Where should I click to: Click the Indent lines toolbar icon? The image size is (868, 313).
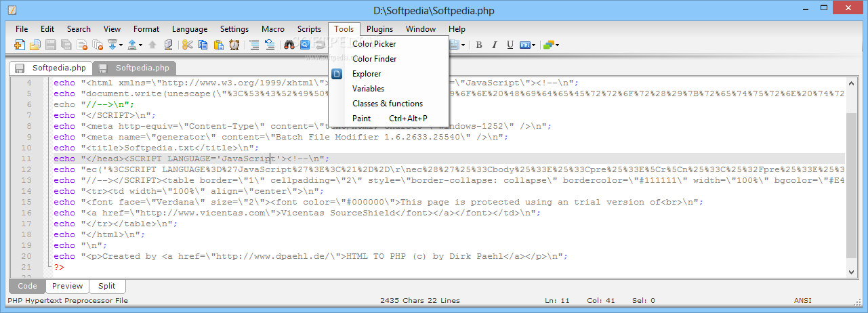(x=254, y=45)
